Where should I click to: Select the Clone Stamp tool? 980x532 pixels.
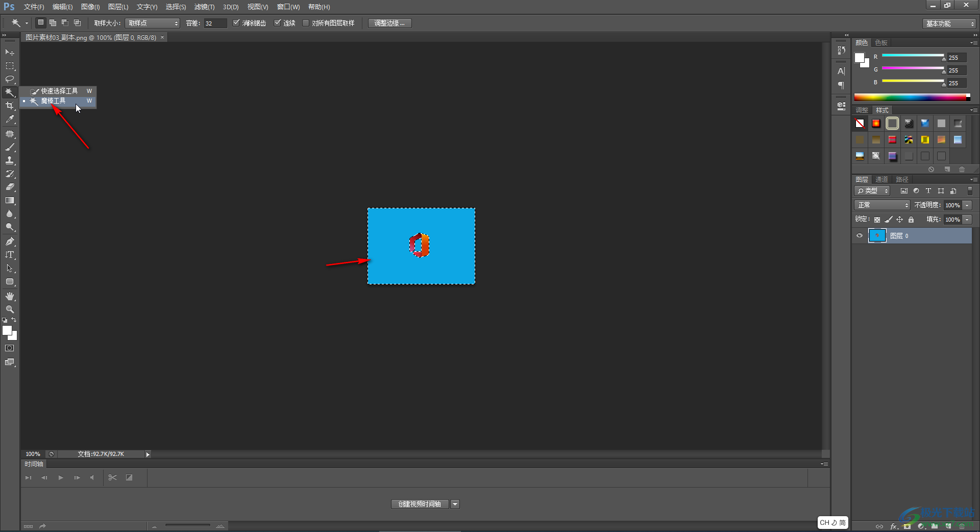tap(10, 160)
